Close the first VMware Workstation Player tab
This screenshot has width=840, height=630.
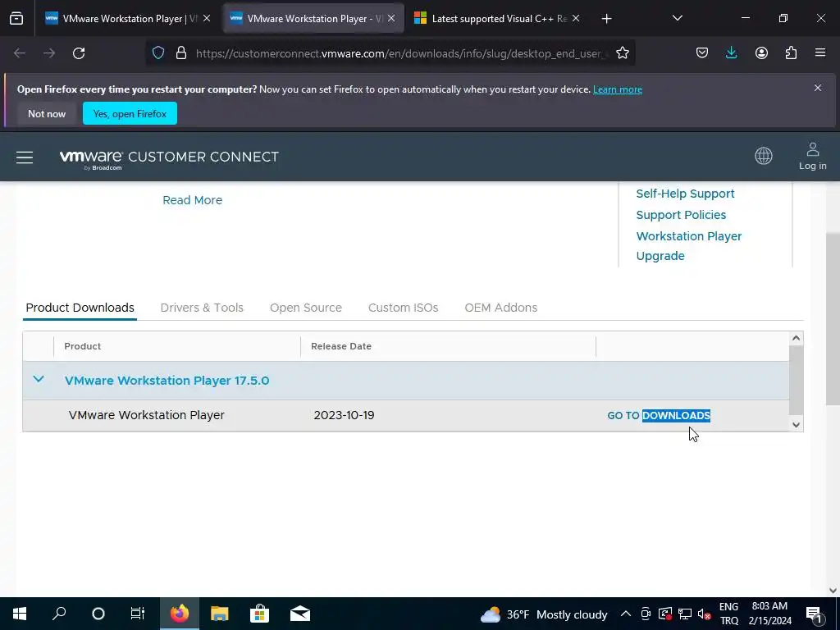(x=207, y=18)
